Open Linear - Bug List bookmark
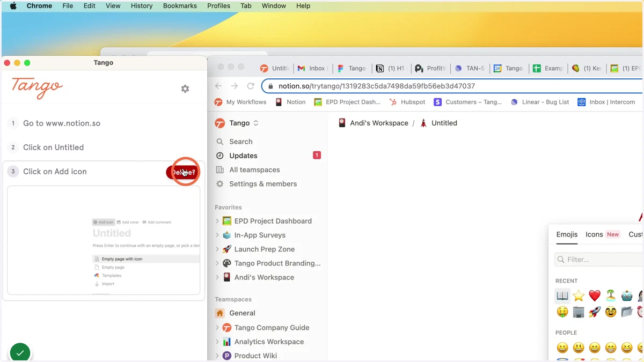 (540, 102)
